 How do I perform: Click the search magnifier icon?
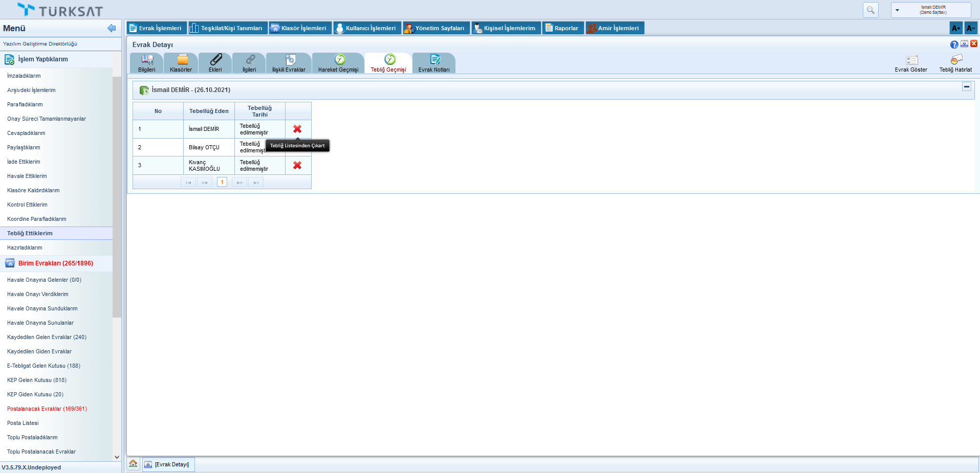[x=870, y=10]
